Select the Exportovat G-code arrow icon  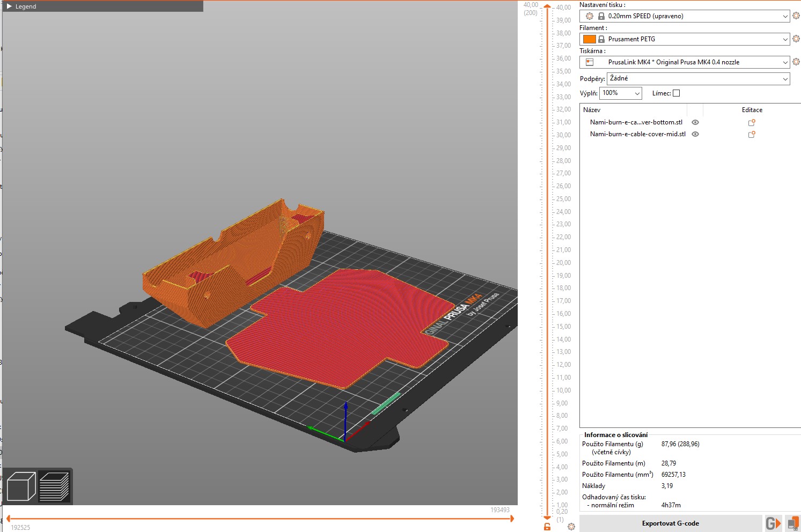774,523
